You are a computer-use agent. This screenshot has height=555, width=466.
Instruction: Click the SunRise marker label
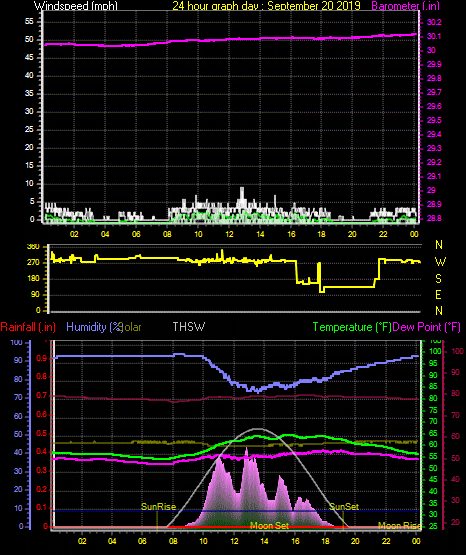[159, 507]
